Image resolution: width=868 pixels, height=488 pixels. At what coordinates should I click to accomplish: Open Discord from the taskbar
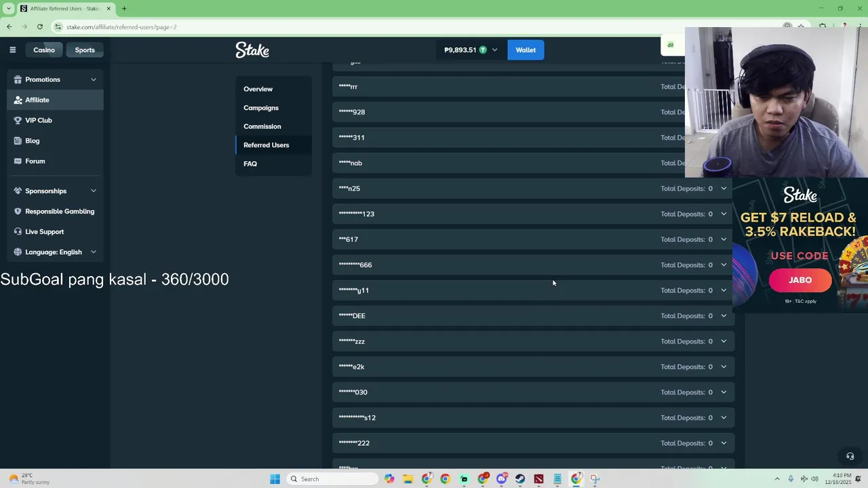coord(501,479)
